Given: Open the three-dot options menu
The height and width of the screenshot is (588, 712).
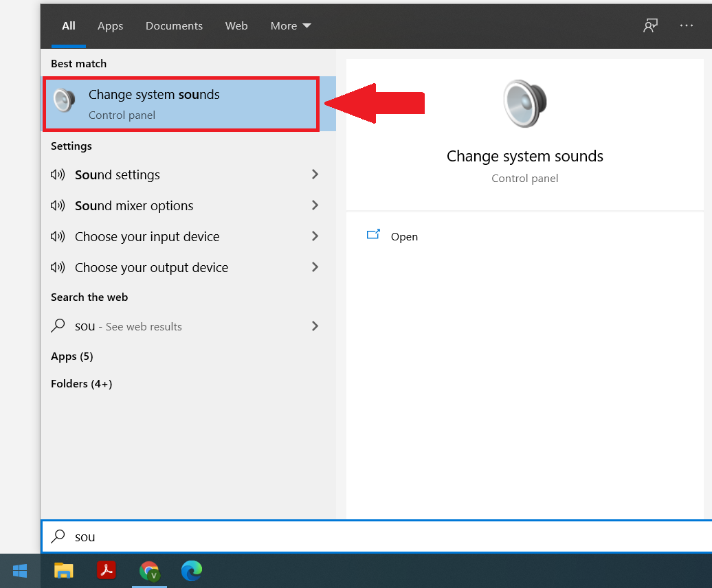Looking at the screenshot, I should pos(686,25).
